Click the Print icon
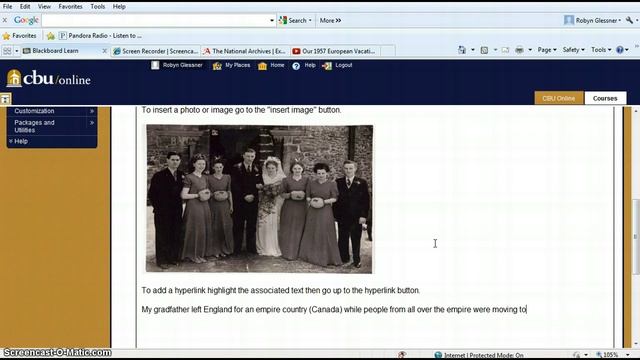Viewport: 640px width, 360px height. (519, 50)
